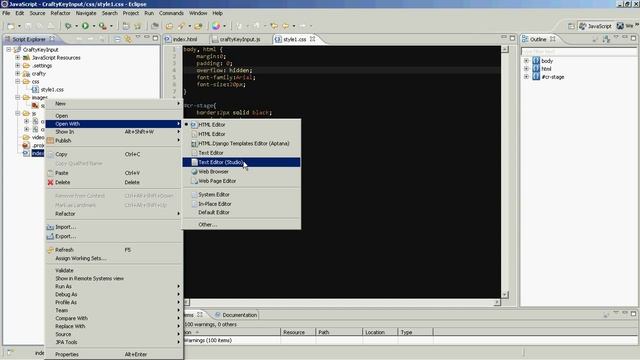Collapse the CraftyKeyInput project node
640x360 pixels.
tap(9, 49)
